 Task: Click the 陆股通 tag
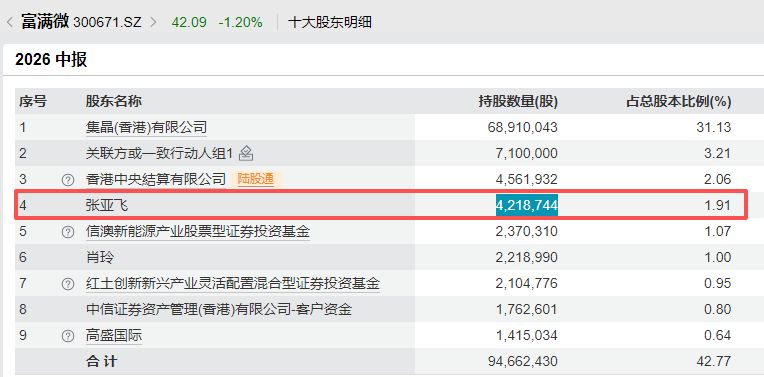coord(255,179)
